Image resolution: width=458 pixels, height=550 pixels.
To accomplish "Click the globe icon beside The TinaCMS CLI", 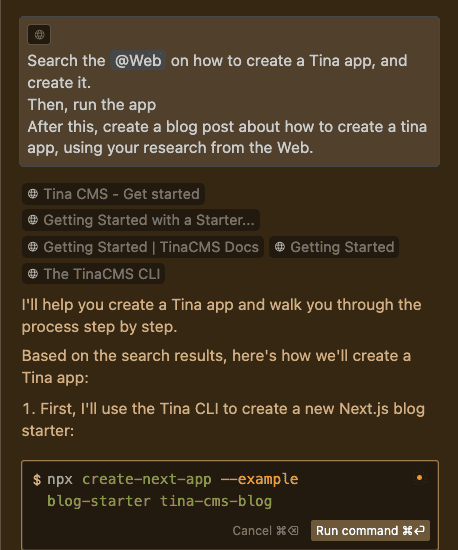I will pyautogui.click(x=33, y=274).
